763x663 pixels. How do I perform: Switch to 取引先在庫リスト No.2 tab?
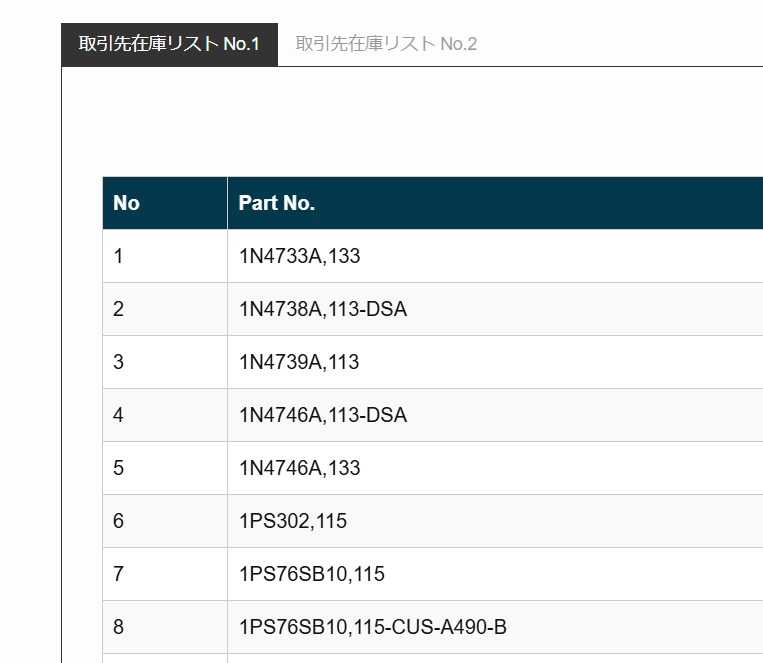(x=386, y=44)
